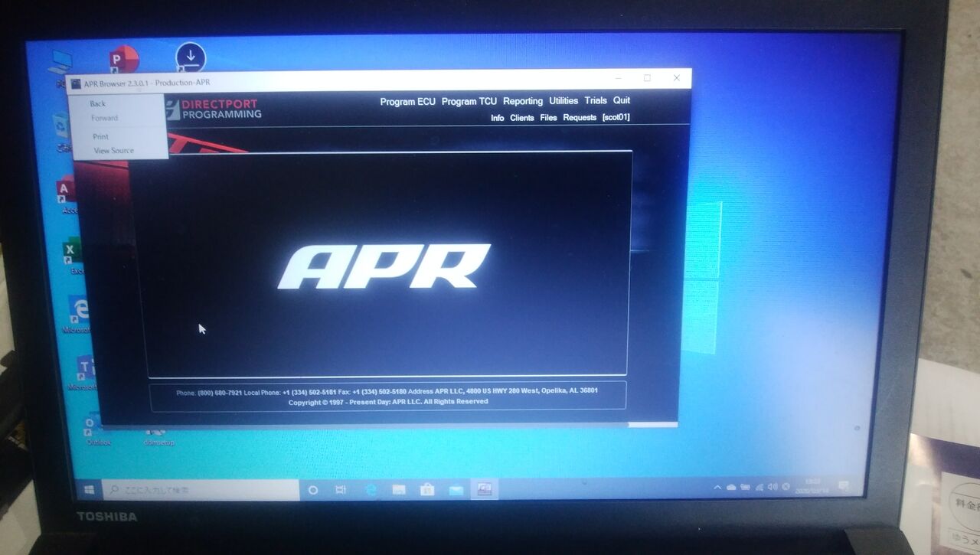Open the network tray icon

(x=759, y=487)
